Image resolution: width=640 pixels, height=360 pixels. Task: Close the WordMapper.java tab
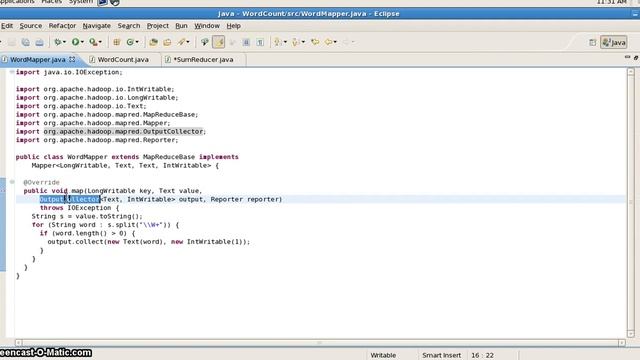click(72, 60)
